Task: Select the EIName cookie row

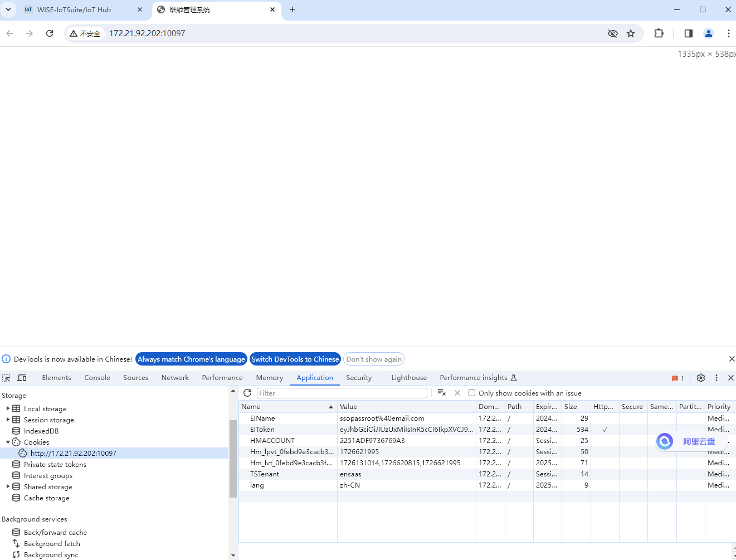Action: (487, 418)
